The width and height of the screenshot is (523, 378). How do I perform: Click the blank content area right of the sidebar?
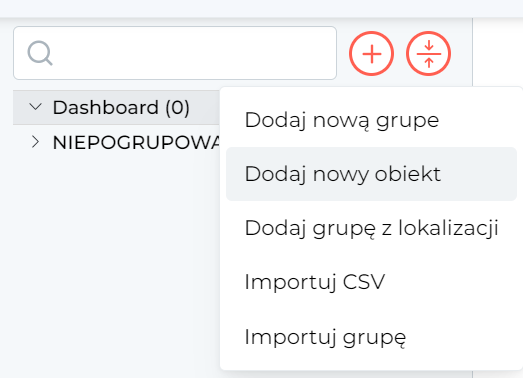[498, 52]
